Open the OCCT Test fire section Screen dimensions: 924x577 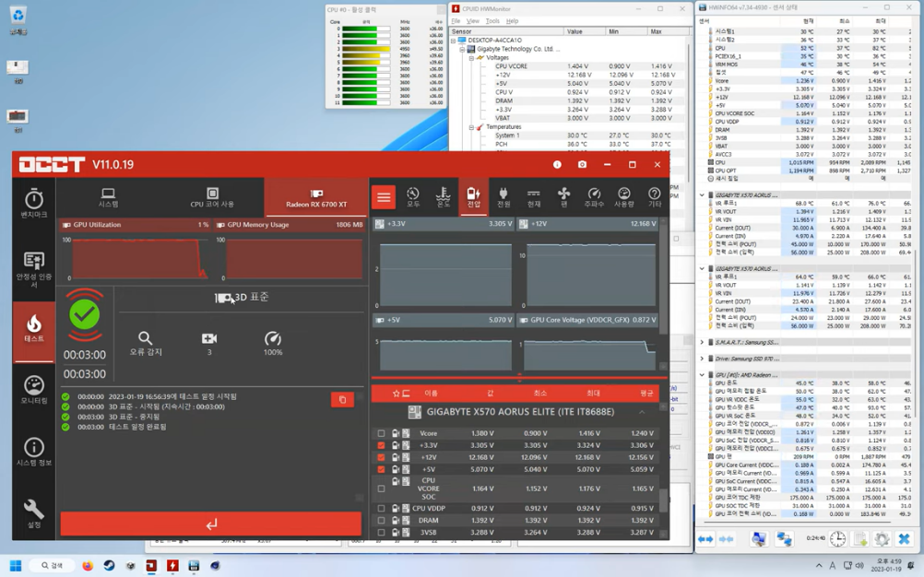coord(33,330)
